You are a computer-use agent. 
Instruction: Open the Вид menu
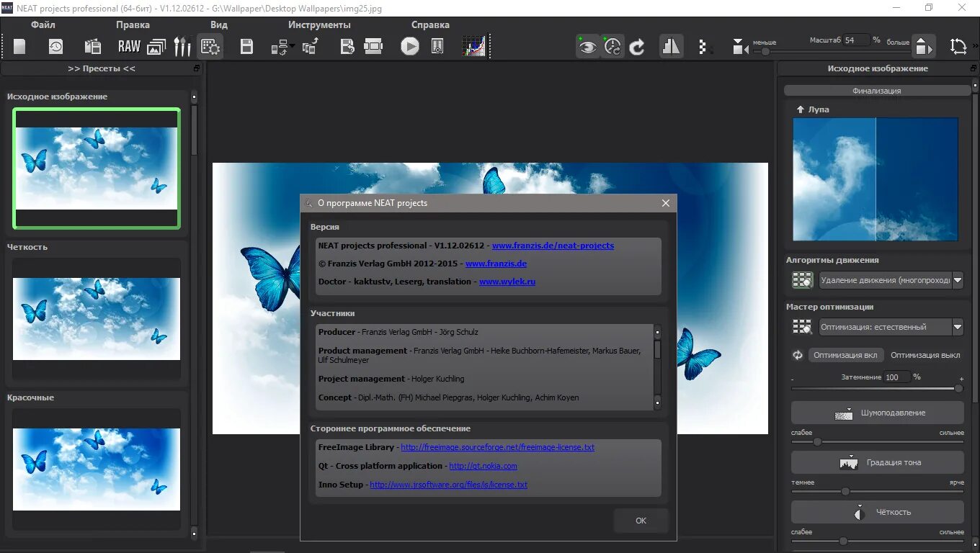[x=219, y=24]
